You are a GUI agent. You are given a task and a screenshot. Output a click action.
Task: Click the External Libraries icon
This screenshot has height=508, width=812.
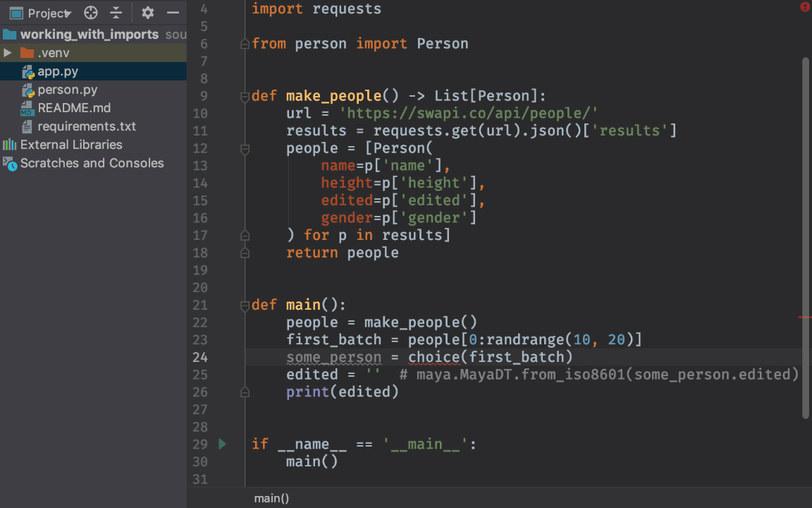[9, 145]
